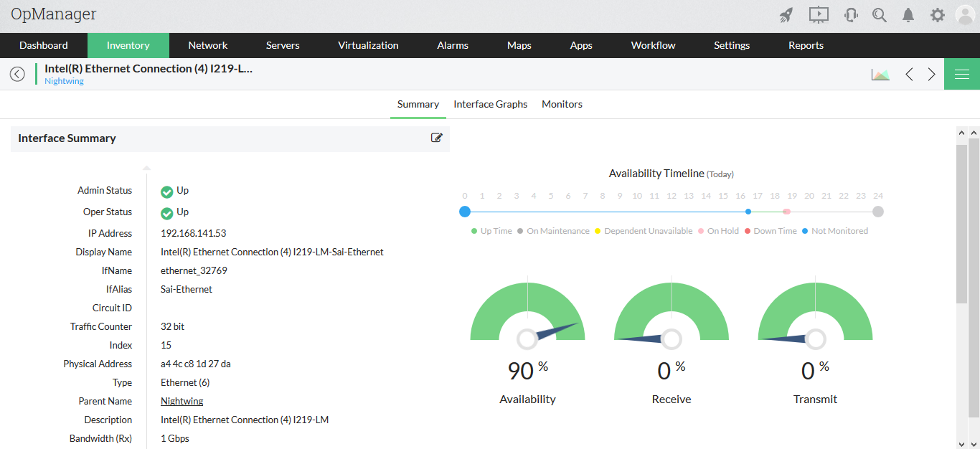This screenshot has height=449, width=980.
Task: Click the timeline start marker at 0
Action: pos(465,212)
